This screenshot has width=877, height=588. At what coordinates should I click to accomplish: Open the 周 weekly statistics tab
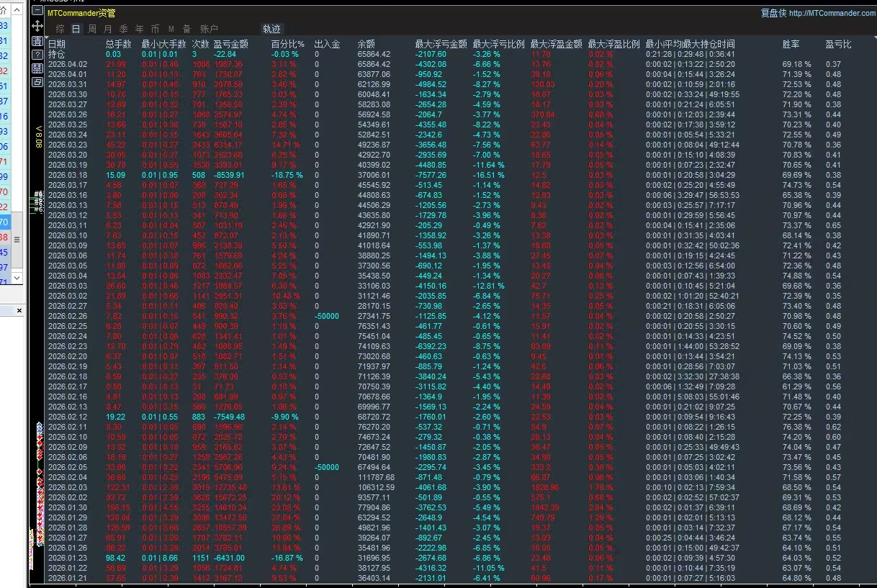pyautogui.click(x=91, y=29)
